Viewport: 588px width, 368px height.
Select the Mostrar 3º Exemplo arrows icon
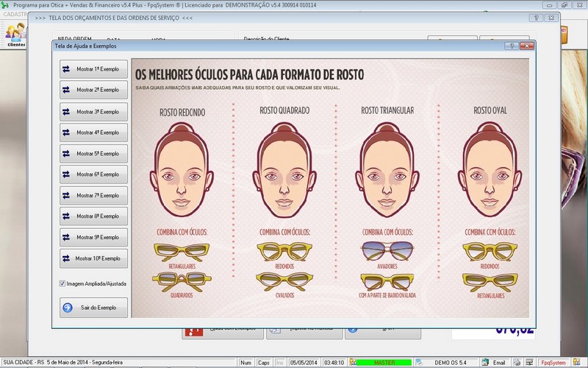(67, 111)
